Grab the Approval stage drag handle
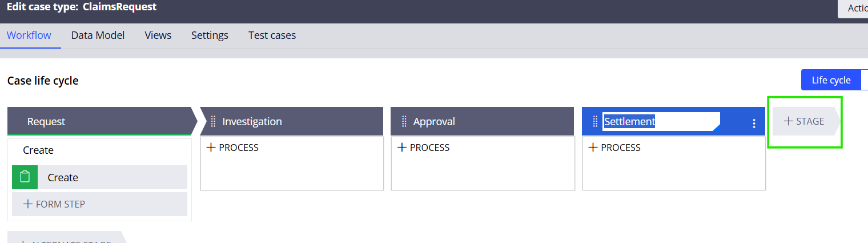868x243 pixels. 404,121
